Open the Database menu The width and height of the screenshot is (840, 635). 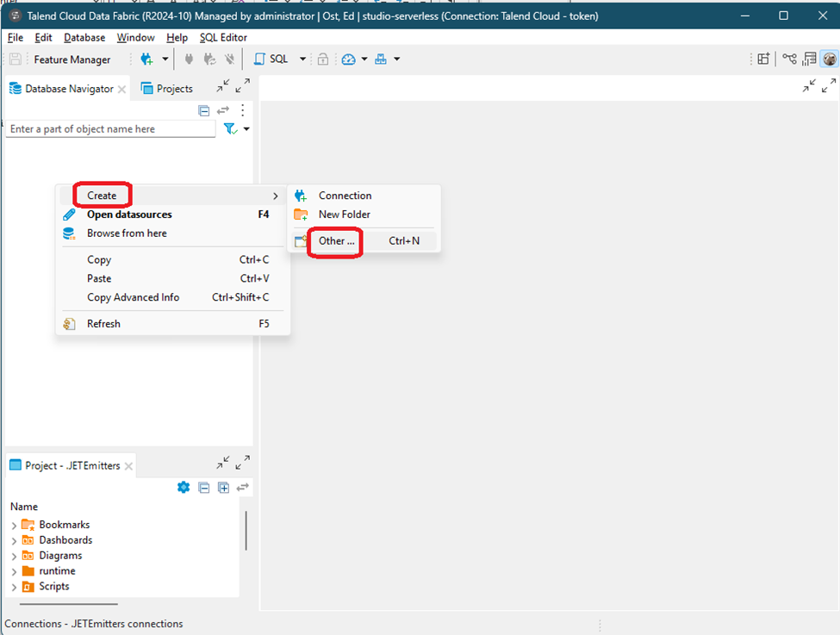[84, 38]
